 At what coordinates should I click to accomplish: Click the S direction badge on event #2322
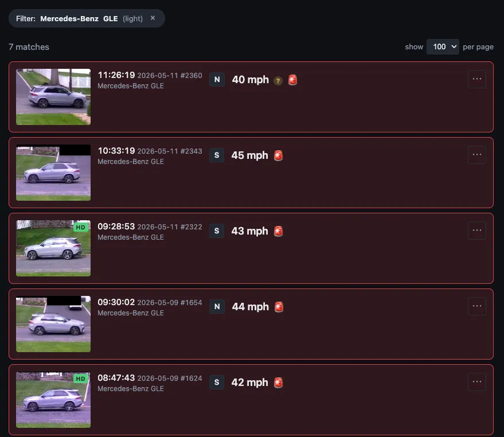pyautogui.click(x=217, y=231)
